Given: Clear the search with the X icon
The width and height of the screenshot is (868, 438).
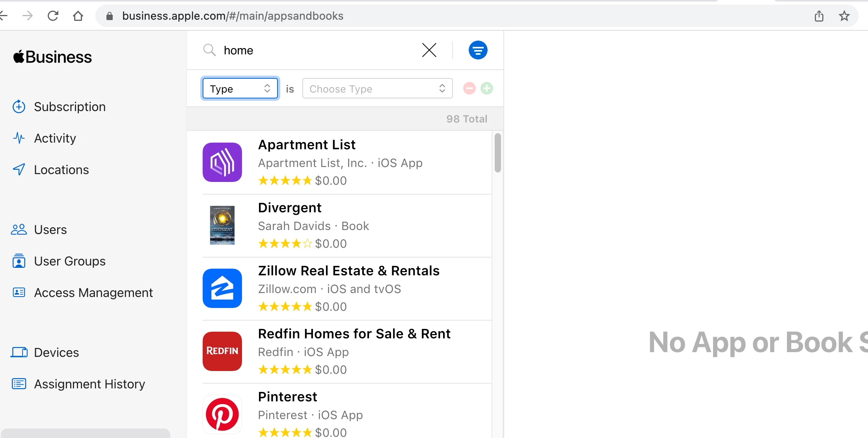Looking at the screenshot, I should [x=429, y=50].
